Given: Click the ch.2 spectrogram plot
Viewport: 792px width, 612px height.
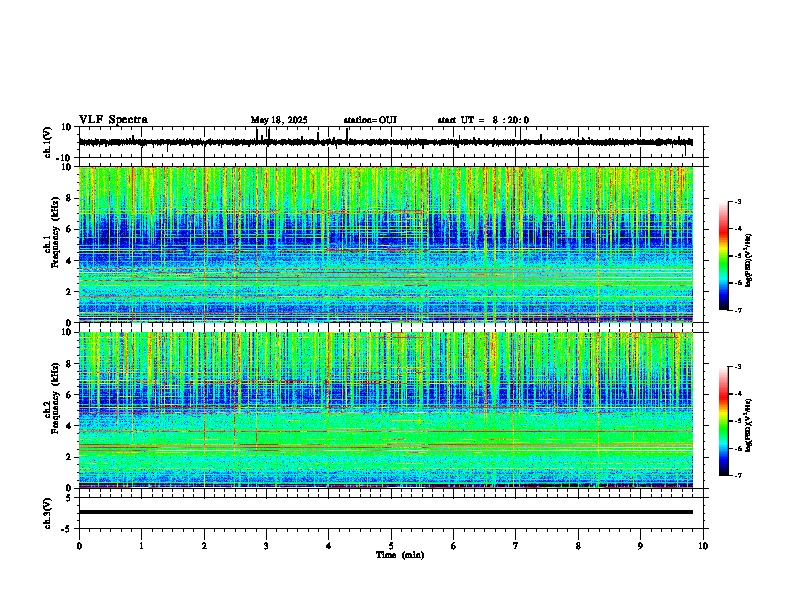Looking at the screenshot, I should (x=386, y=410).
